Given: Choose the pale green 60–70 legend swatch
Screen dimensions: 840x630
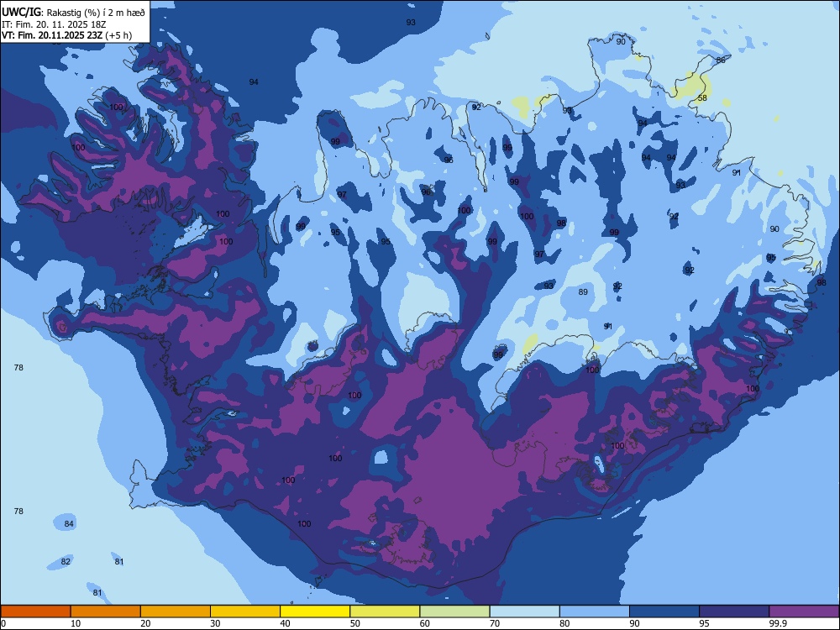Looking at the screenshot, I should [x=454, y=612].
